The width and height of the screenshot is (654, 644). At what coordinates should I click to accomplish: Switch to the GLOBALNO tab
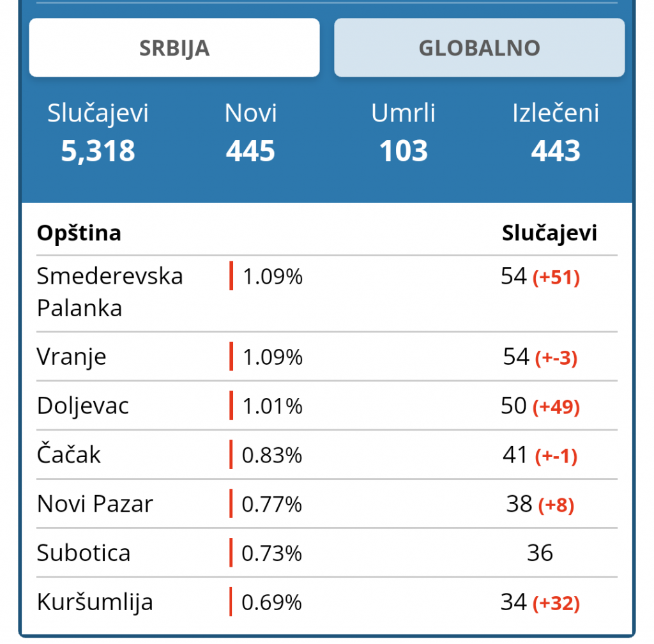479,47
